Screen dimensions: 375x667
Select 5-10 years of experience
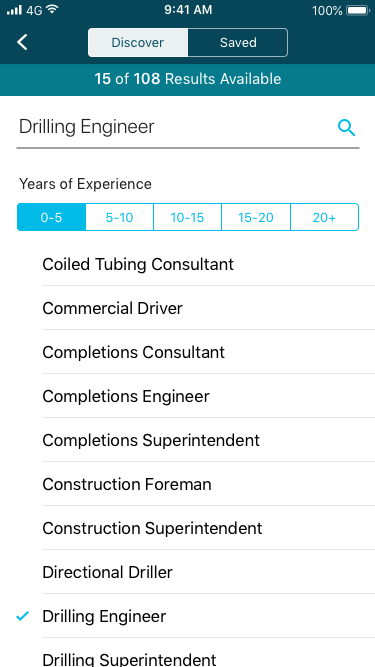[119, 217]
